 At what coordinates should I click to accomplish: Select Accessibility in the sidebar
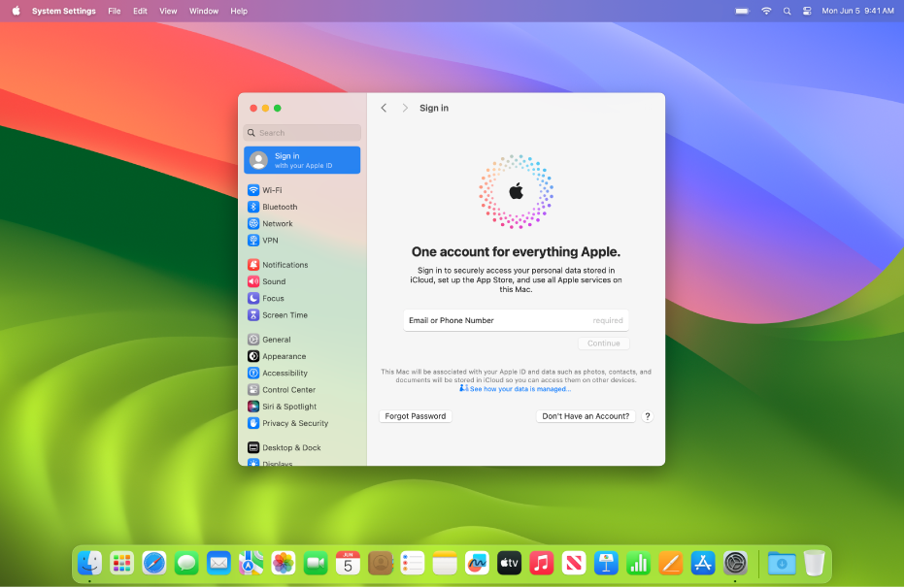coord(284,374)
